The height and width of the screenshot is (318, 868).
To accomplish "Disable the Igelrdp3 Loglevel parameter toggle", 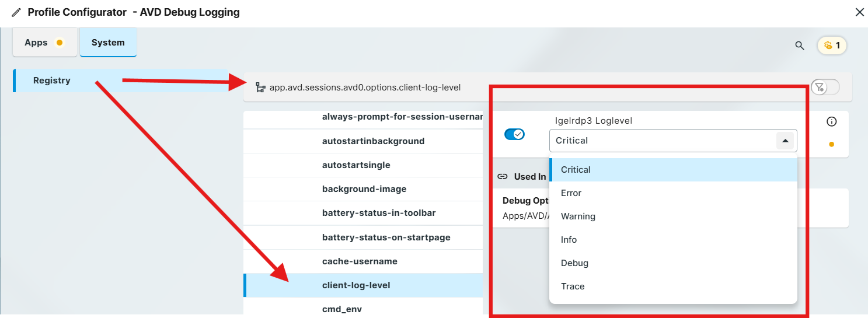I will pyautogui.click(x=514, y=134).
